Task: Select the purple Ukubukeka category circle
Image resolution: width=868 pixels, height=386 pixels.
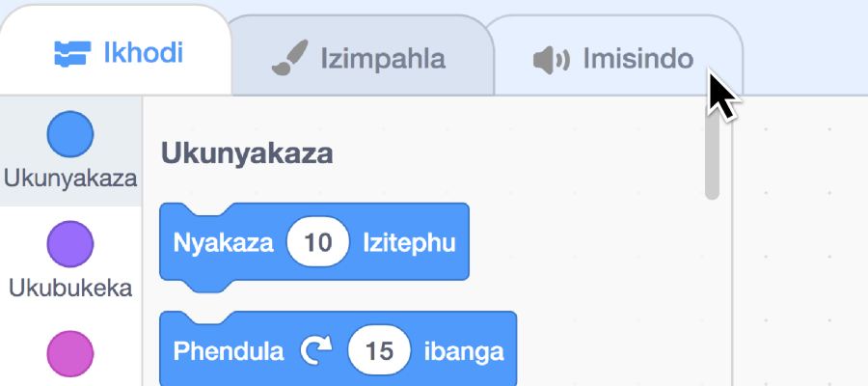Action: click(70, 244)
